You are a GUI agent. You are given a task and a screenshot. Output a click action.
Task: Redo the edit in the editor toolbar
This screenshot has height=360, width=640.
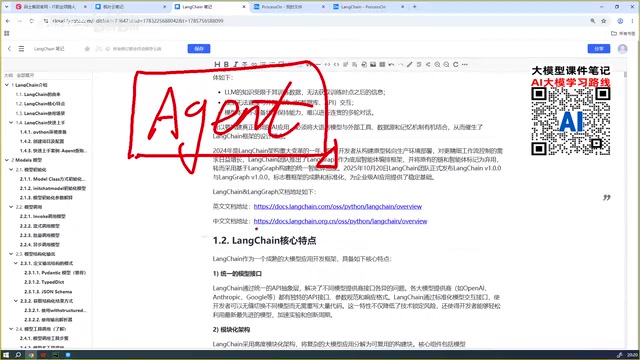tap(400, 64)
